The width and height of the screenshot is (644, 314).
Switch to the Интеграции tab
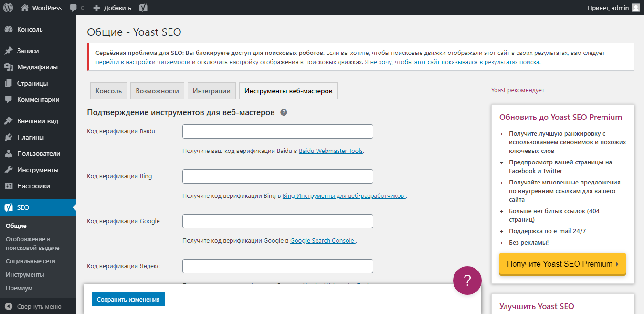point(211,90)
